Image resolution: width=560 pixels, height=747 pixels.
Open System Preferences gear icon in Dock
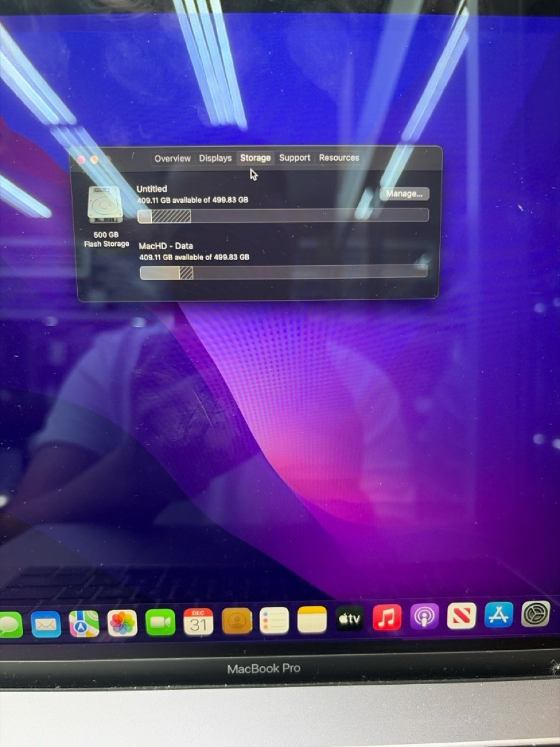click(x=536, y=614)
